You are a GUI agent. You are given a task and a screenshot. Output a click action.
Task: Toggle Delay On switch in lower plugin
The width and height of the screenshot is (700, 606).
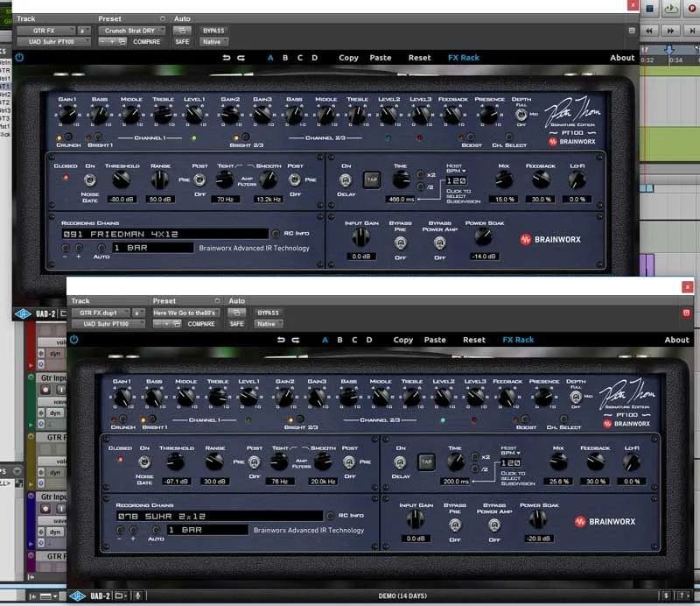[400, 462]
